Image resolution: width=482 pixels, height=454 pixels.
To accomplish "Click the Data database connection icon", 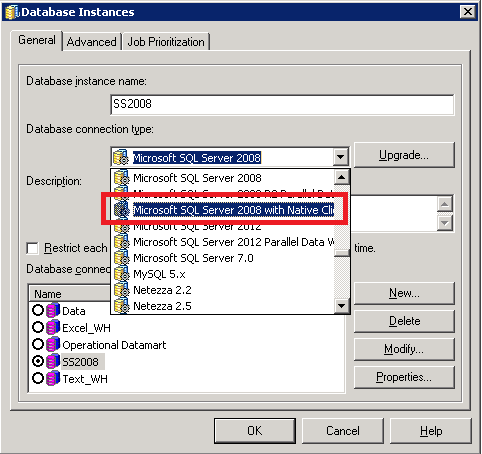I will click(x=53, y=311).
